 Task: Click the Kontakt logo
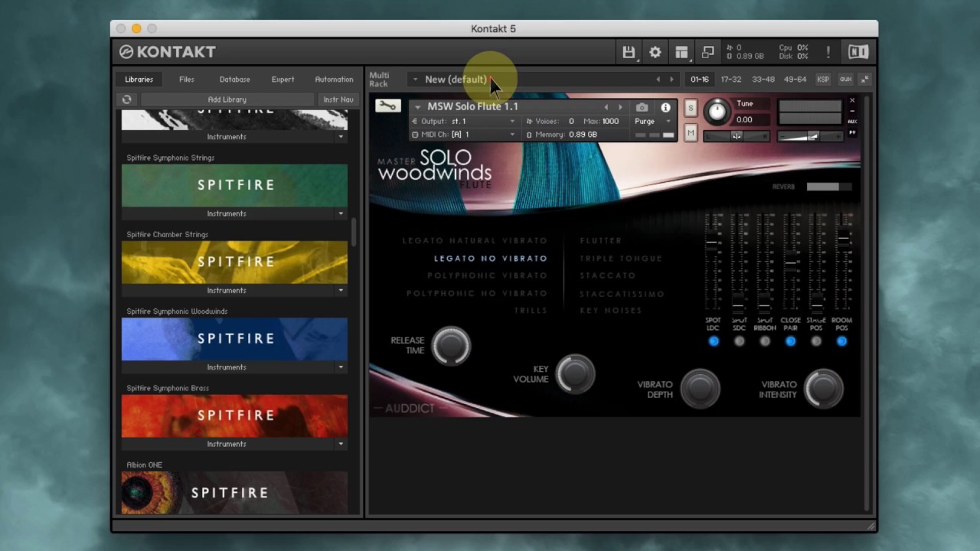pyautogui.click(x=167, y=52)
